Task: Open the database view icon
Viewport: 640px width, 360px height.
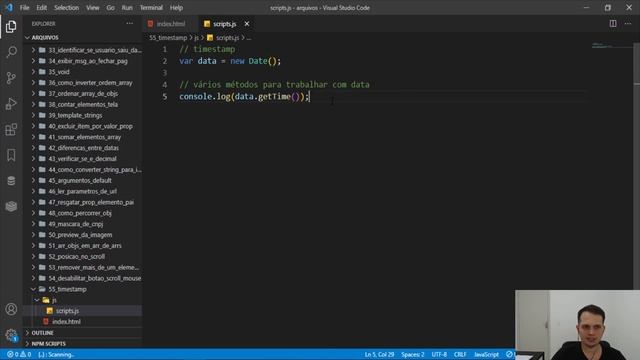Action: point(11,180)
